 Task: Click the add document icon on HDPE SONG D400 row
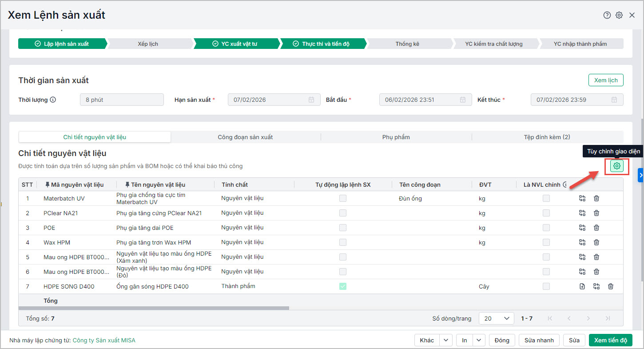point(582,287)
